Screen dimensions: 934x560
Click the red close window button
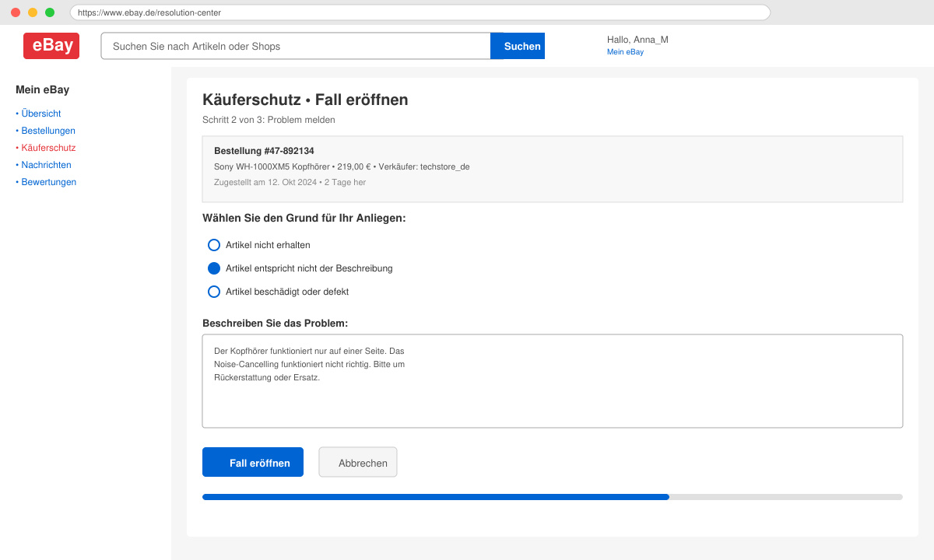click(16, 12)
